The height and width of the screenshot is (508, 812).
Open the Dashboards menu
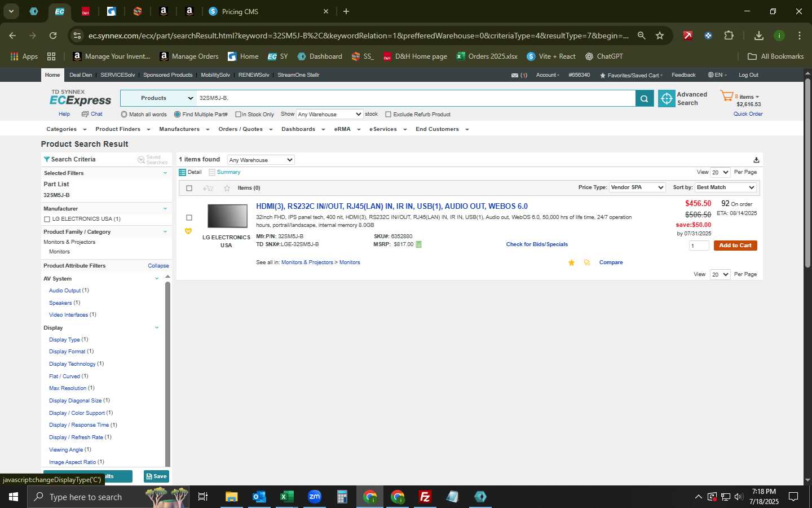tap(303, 129)
